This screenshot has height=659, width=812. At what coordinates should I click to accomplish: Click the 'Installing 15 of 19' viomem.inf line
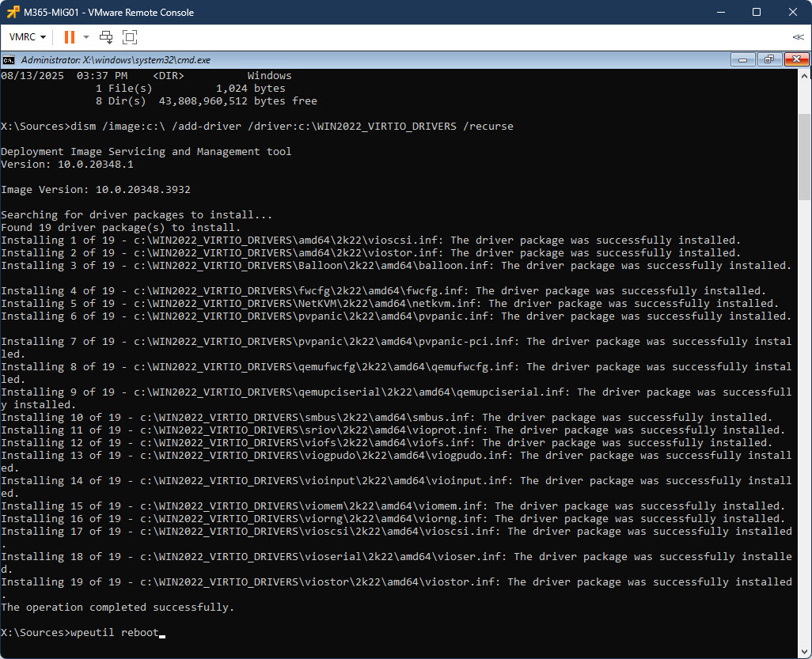(x=393, y=506)
